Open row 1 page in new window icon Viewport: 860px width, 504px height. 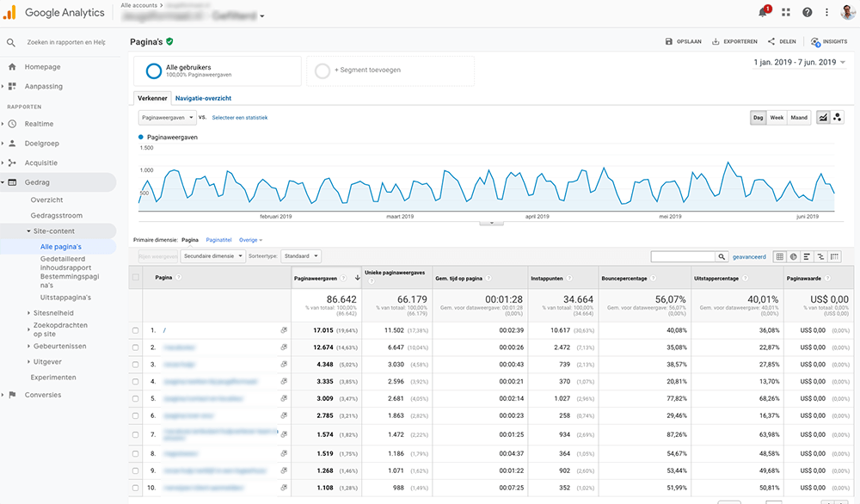tap(284, 330)
